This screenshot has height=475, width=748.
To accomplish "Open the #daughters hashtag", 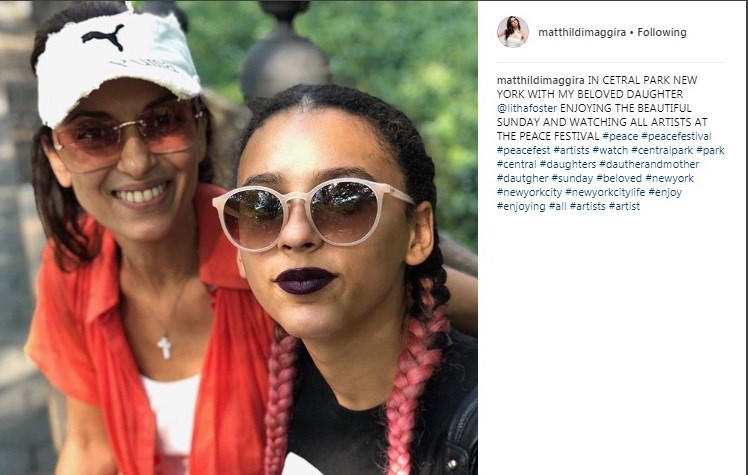I will (x=568, y=165).
